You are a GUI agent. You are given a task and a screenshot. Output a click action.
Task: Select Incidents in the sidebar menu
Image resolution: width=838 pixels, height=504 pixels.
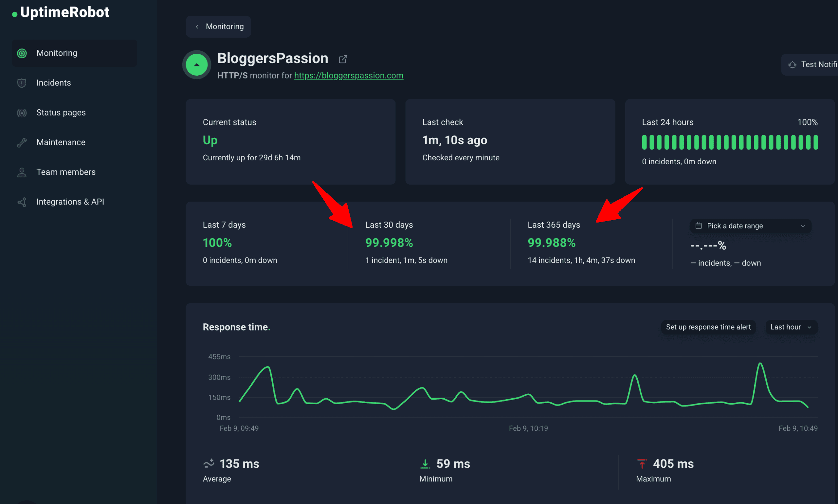tap(54, 82)
